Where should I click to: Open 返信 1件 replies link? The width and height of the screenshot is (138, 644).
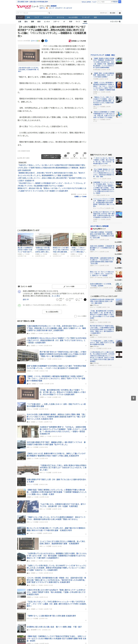click(26, 299)
